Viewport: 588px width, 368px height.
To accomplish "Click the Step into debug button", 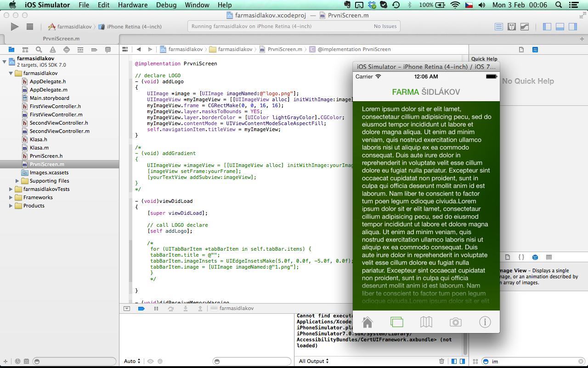I will (x=186, y=309).
